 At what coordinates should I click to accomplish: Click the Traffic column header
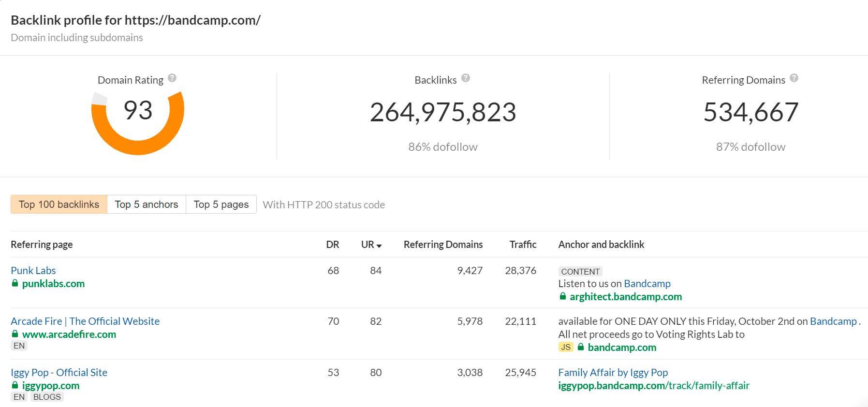523,245
